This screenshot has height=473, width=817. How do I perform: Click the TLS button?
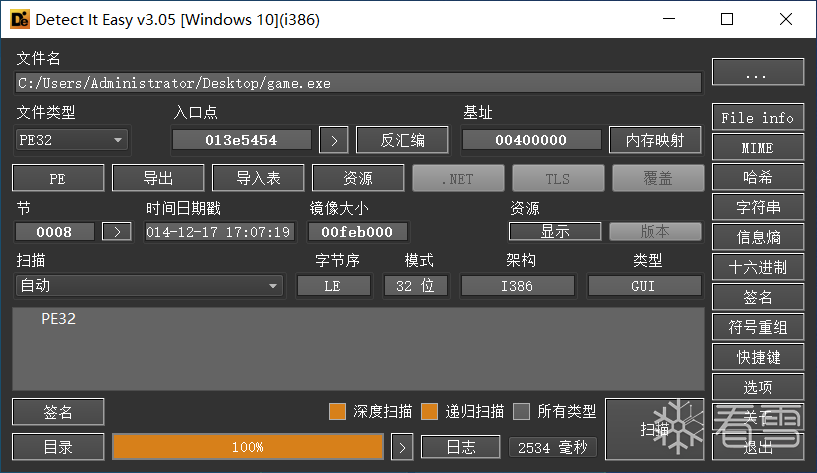point(558,178)
